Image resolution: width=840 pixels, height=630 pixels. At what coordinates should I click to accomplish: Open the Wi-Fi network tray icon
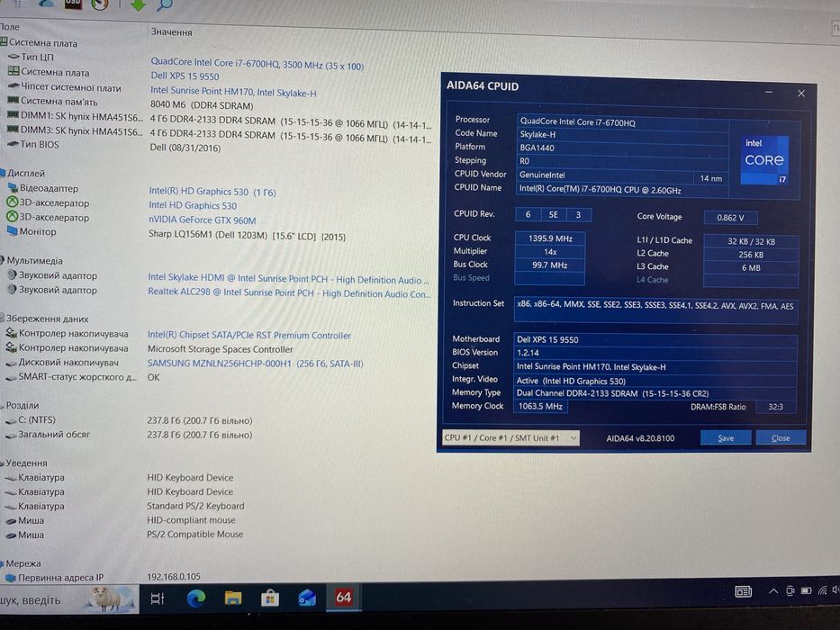click(822, 590)
